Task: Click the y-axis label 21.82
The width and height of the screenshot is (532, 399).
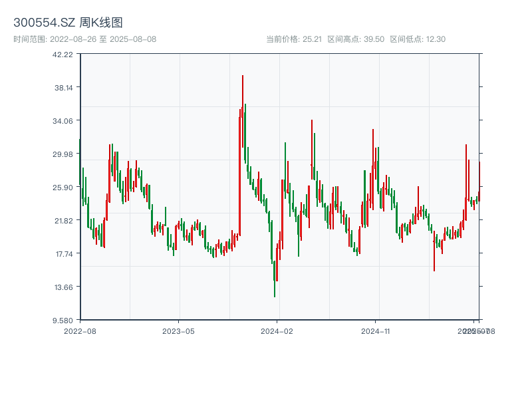Action: [64, 221]
